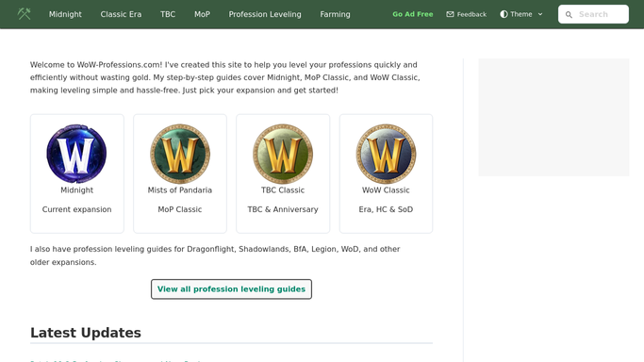Click the TBC & Anniversary card caption
This screenshot has height=362, width=644.
pyautogui.click(x=283, y=209)
